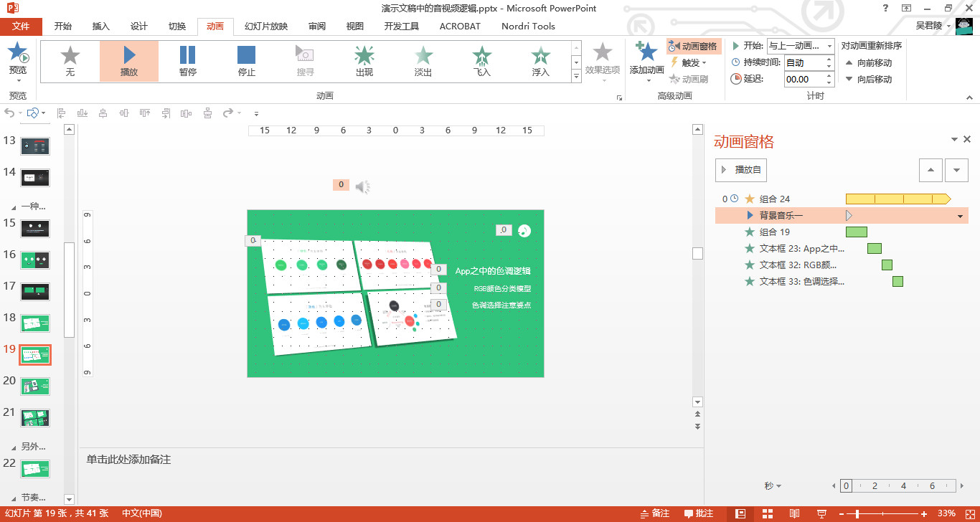Toggle the Comments (批注) pane in status bar

click(x=698, y=513)
